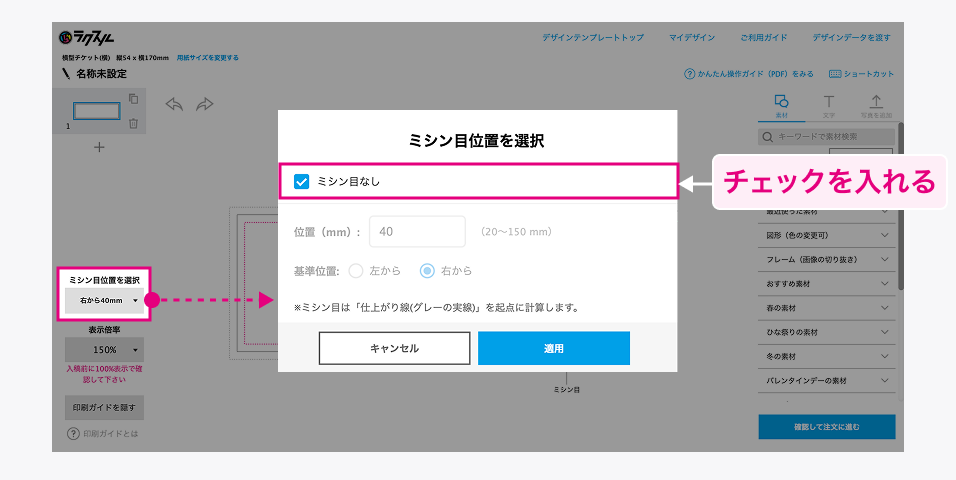The width and height of the screenshot is (956, 480).
Task: Open the 素材 shapes tab
Action: point(781,106)
